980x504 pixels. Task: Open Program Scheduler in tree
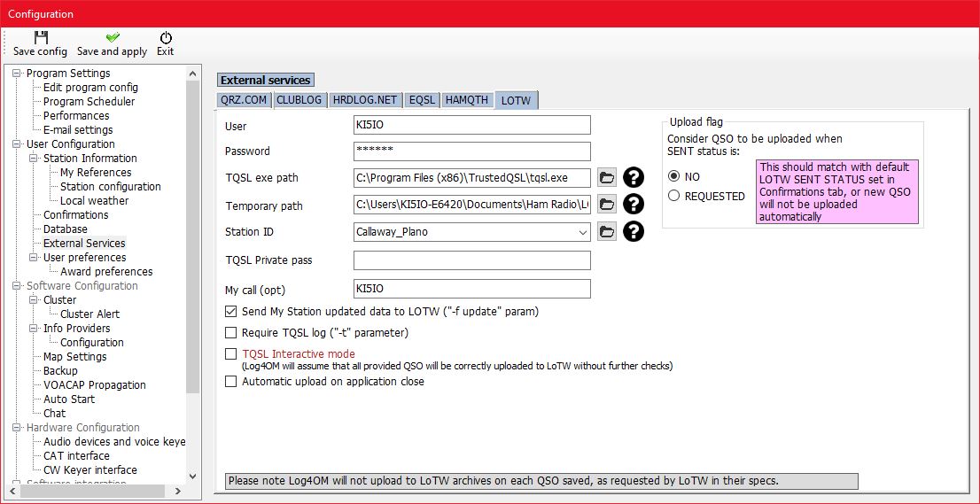(89, 101)
